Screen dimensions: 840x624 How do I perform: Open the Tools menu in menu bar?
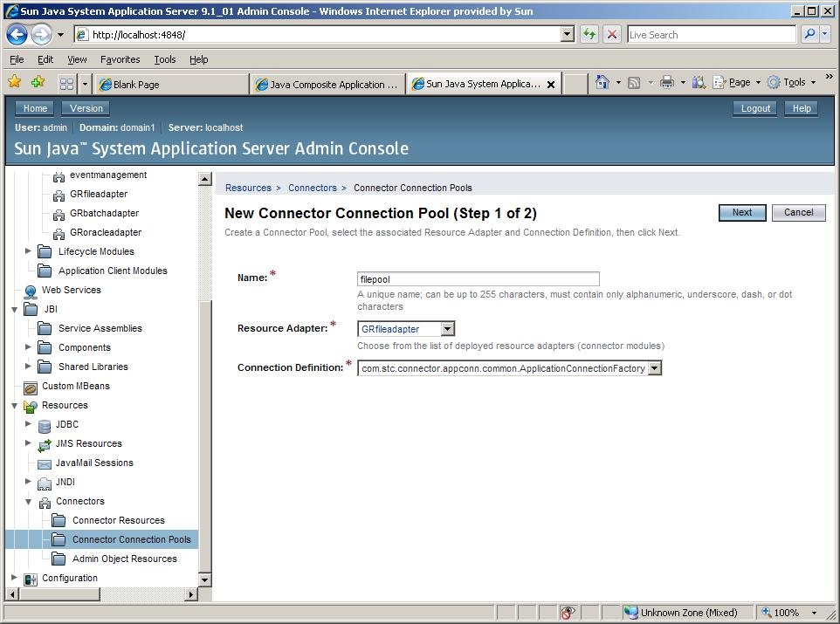pyautogui.click(x=165, y=59)
